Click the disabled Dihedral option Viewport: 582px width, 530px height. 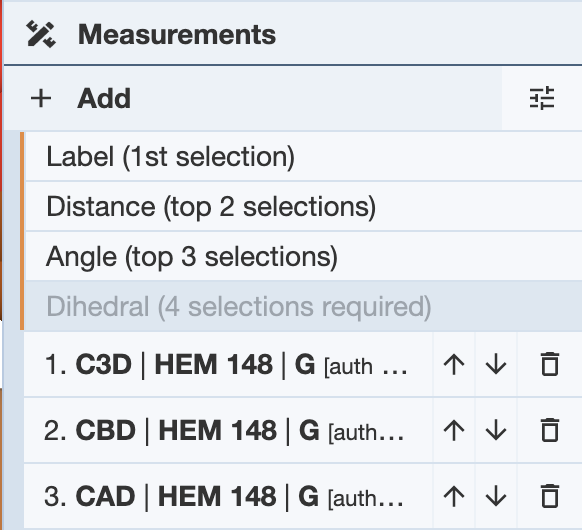pos(304,306)
